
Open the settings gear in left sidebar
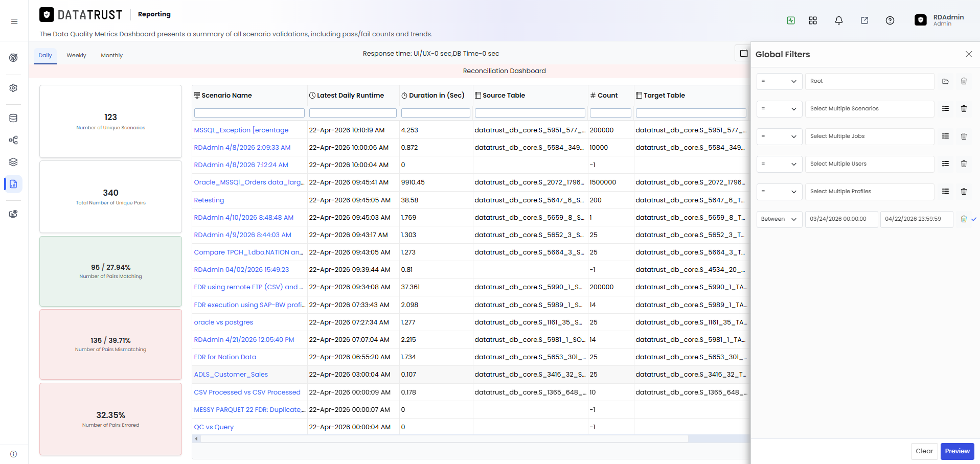(x=13, y=88)
